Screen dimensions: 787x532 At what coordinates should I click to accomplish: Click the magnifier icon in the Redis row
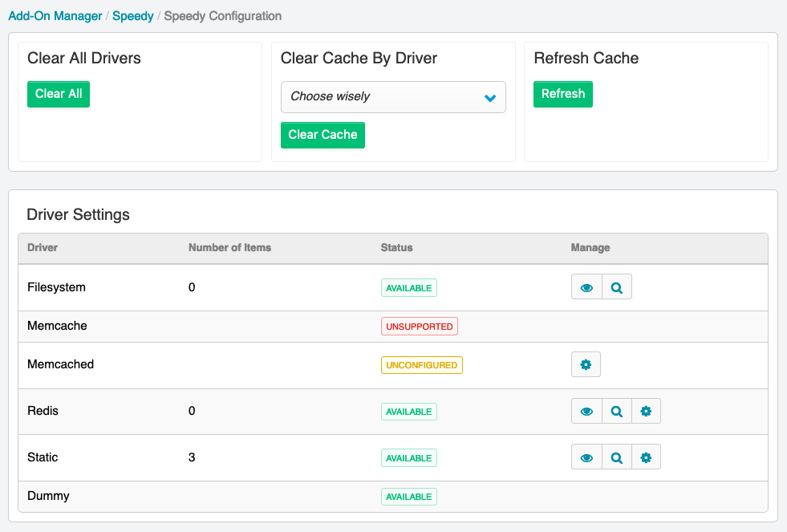coord(617,411)
